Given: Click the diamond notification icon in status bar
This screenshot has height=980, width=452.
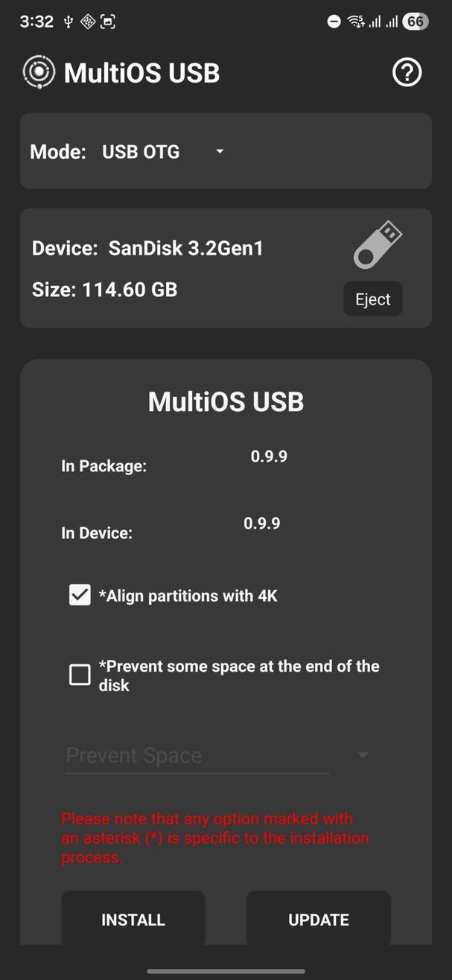Looking at the screenshot, I should (87, 22).
